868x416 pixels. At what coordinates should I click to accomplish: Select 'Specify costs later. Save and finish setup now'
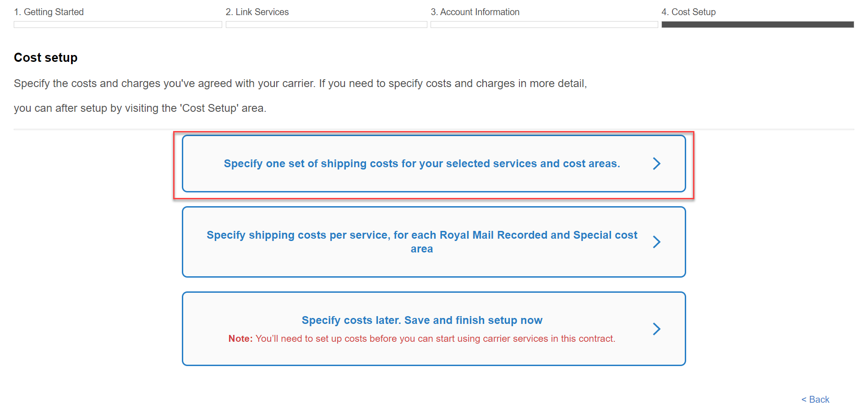pos(421,320)
